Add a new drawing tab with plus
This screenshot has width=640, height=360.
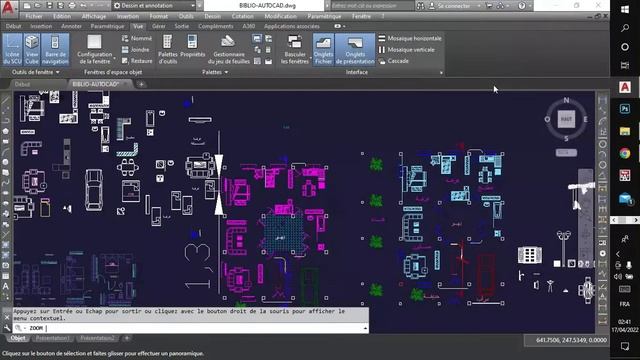click(141, 84)
